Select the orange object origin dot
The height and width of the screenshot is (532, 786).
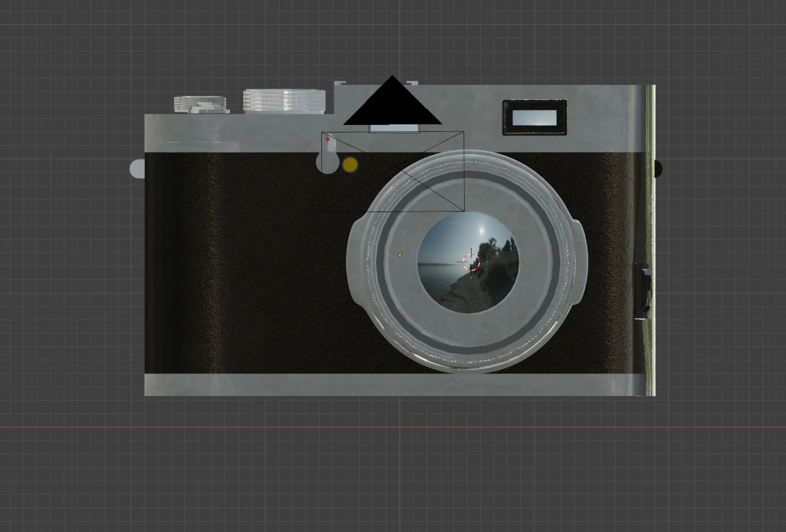pyautogui.click(x=400, y=255)
